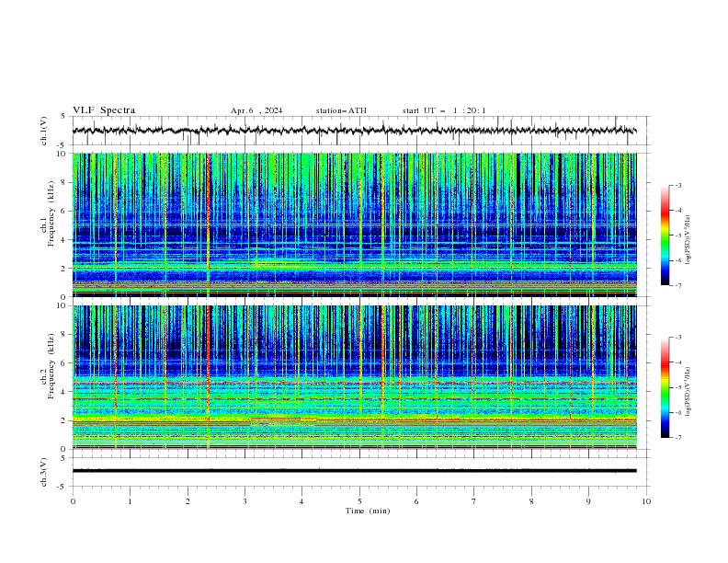Click the ch.2 'log(PSD)(V²/Hz)' colorbar label
This screenshot has width=728, height=563.
click(688, 392)
